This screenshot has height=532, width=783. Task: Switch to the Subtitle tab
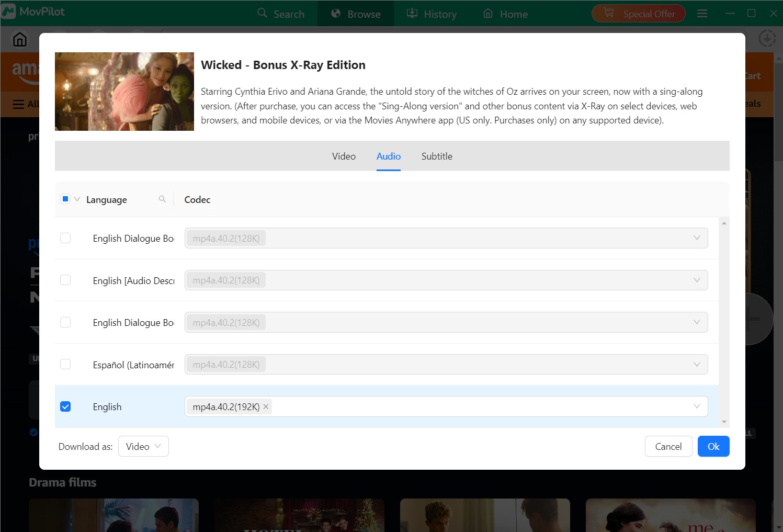point(436,156)
